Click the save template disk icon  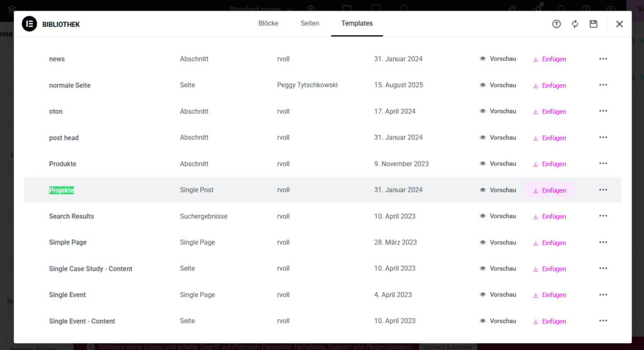pyautogui.click(x=593, y=24)
